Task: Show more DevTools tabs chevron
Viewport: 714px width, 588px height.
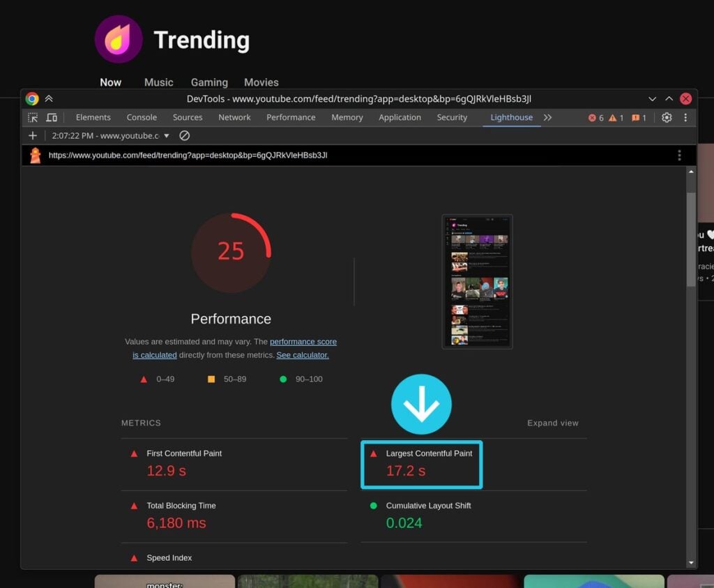Action: pos(547,117)
